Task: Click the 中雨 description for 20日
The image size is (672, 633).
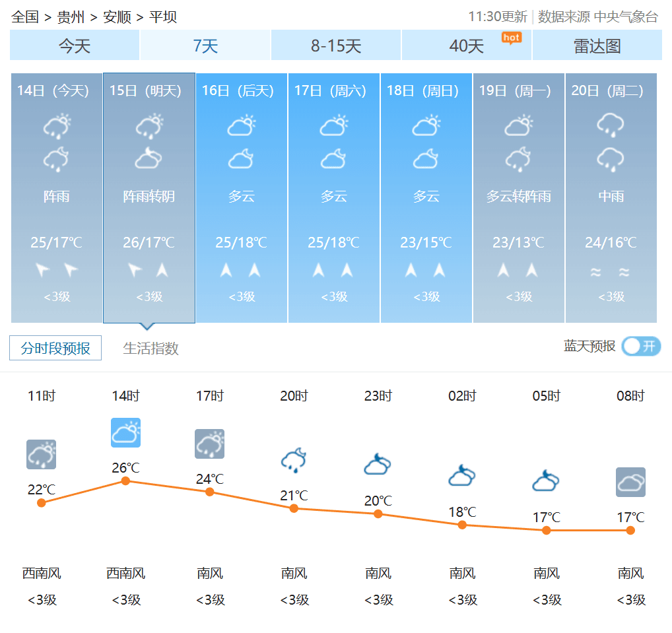Action: point(611,196)
